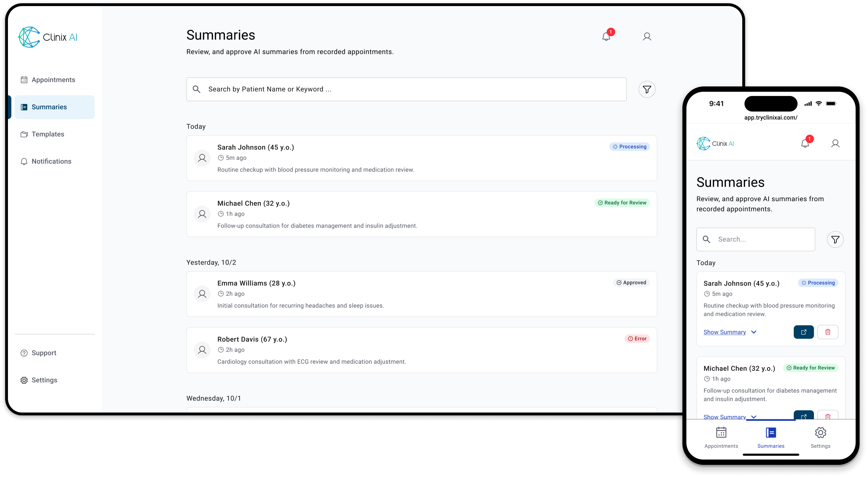The image size is (868, 477).
Task: Open the Support help icon
Action: point(24,353)
